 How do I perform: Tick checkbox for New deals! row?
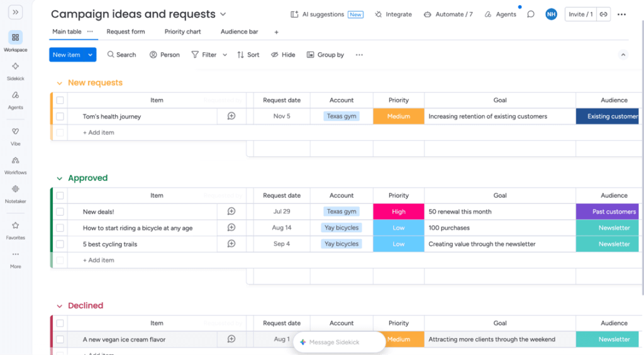tap(60, 211)
